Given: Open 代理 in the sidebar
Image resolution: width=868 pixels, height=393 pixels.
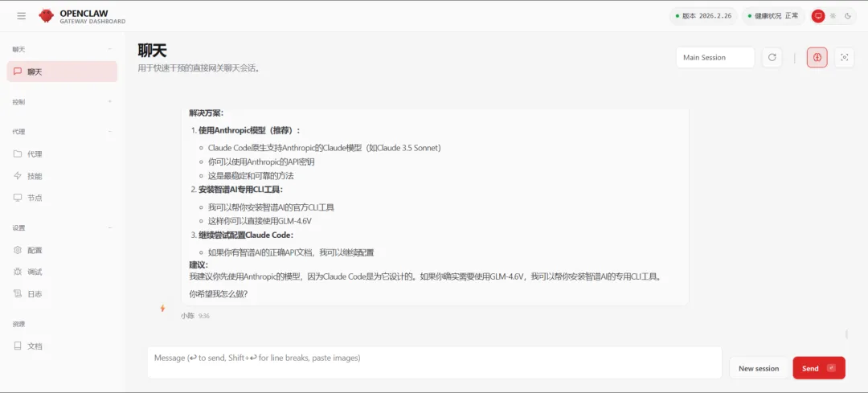Looking at the screenshot, I should pos(62,154).
